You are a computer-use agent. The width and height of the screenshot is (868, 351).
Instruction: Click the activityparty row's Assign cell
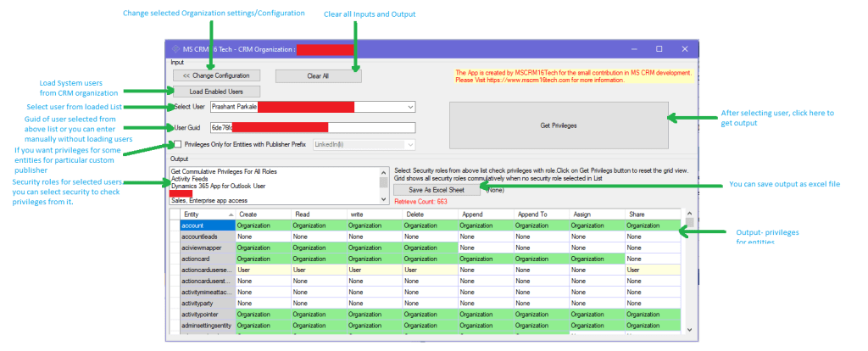pyautogui.click(x=598, y=303)
